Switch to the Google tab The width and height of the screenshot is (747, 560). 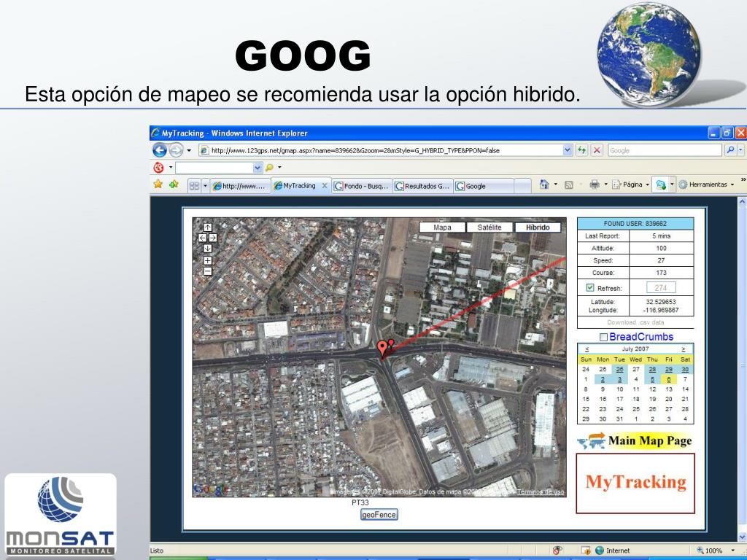[484, 186]
